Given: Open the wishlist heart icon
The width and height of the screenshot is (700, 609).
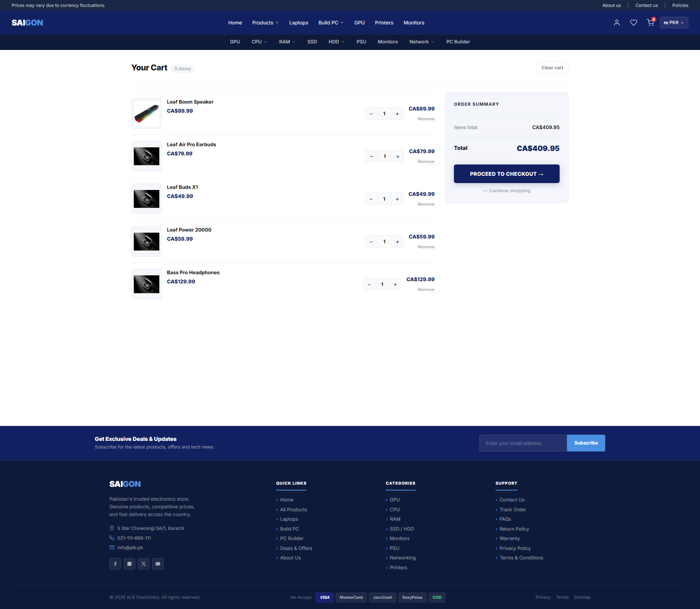Looking at the screenshot, I should [x=634, y=23].
